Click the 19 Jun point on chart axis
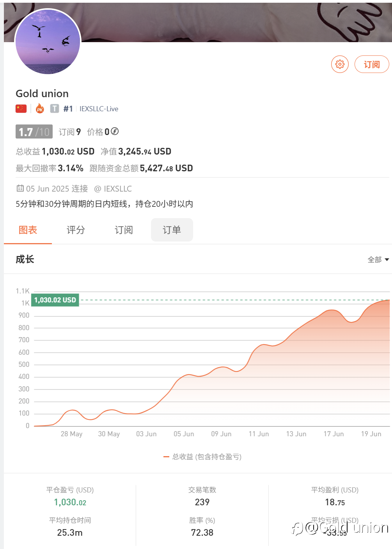Image resolution: width=392 pixels, height=549 pixels. 371,434
